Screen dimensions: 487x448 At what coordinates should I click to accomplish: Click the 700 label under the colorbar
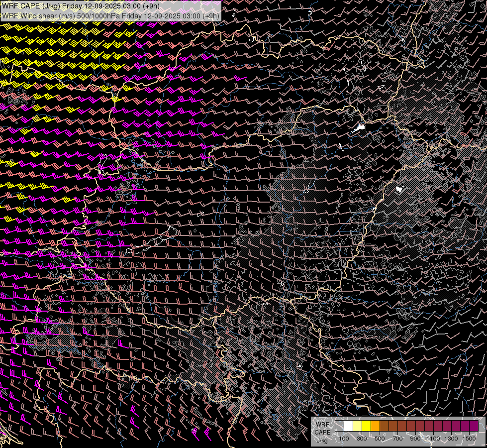click(397, 439)
